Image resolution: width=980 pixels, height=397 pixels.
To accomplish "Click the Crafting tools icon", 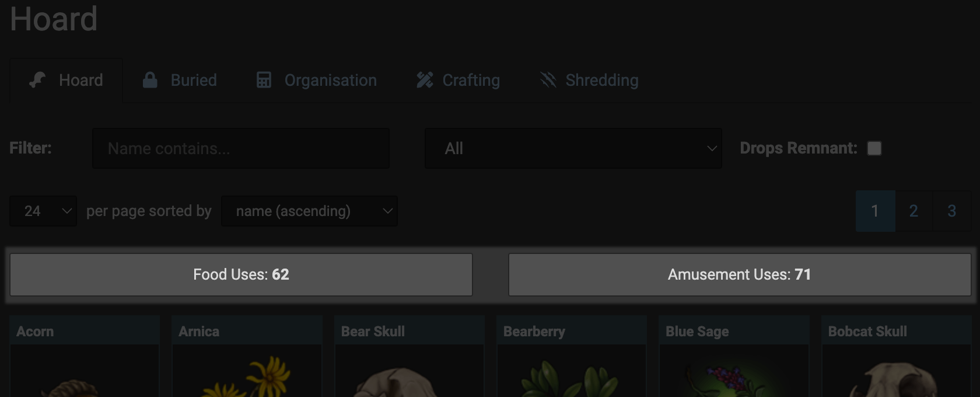I will [x=425, y=80].
